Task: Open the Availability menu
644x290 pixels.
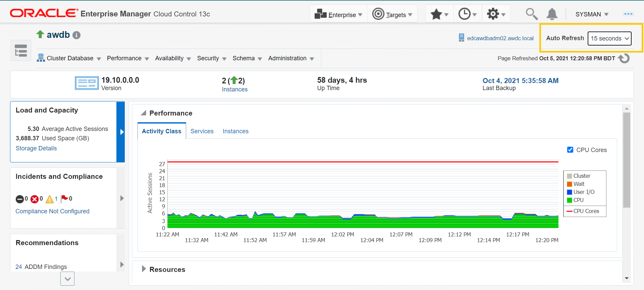Action: (x=172, y=58)
